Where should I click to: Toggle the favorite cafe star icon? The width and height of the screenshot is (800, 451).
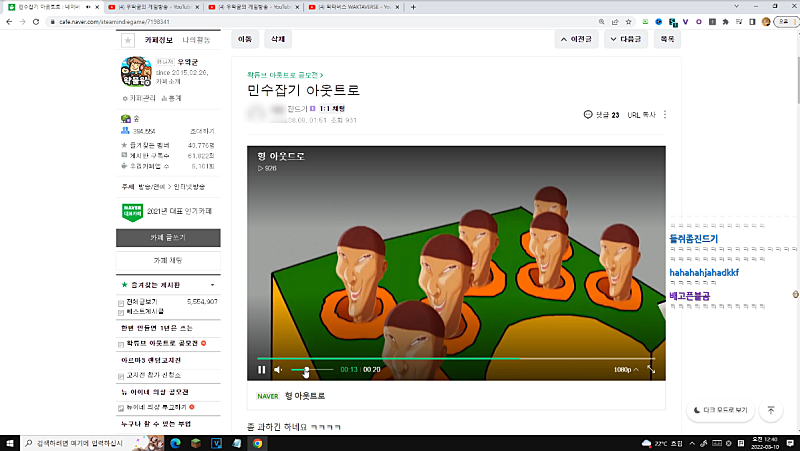128,40
